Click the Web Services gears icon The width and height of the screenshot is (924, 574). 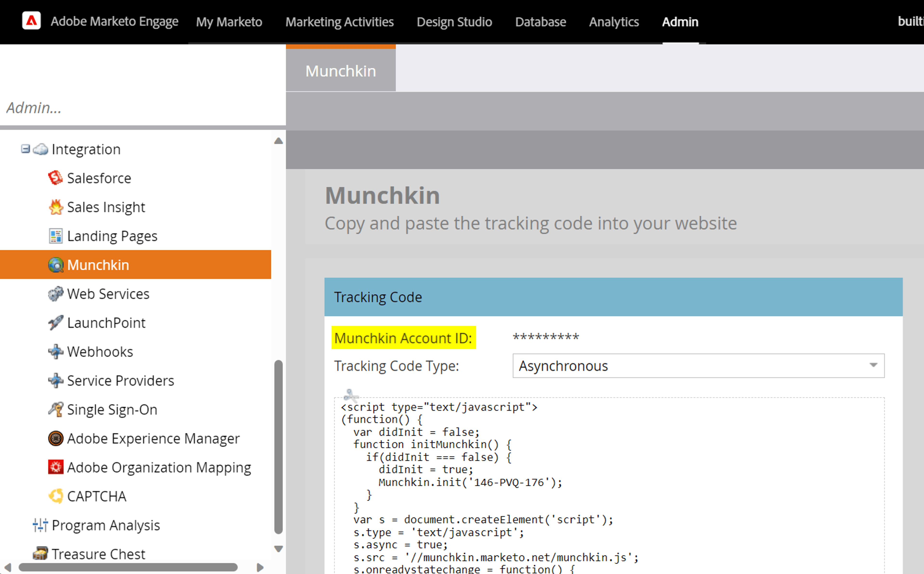click(56, 294)
